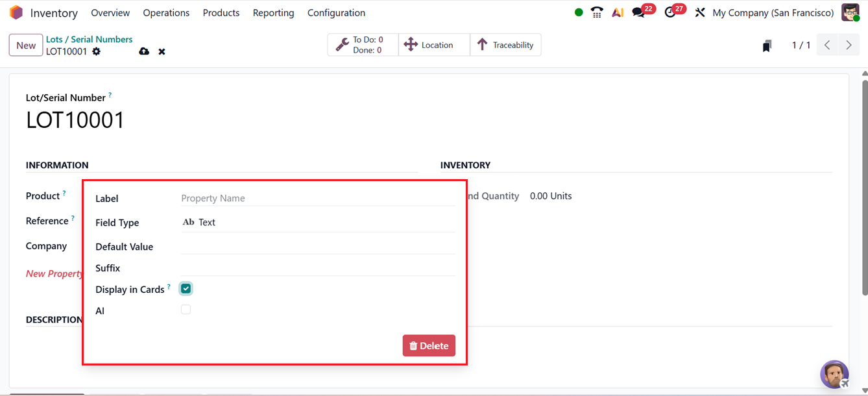868x396 pixels.
Task: Click the developer tools wrench icon
Action: click(x=699, y=12)
